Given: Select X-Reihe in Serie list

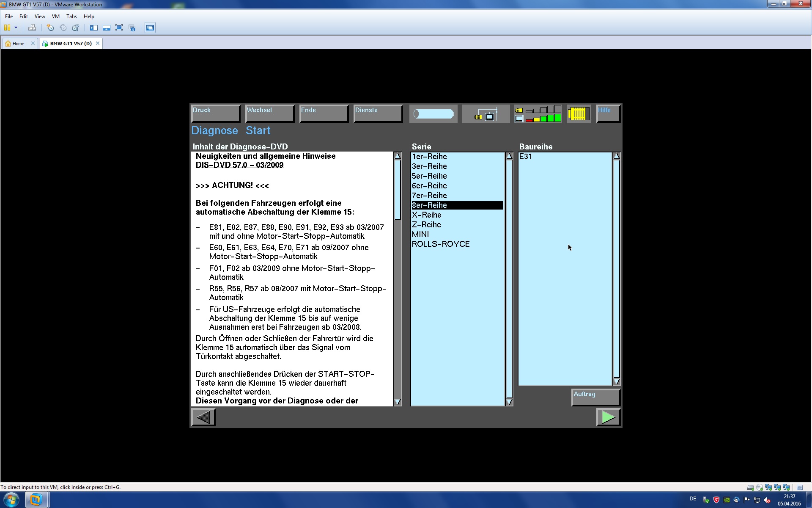Looking at the screenshot, I should pyautogui.click(x=426, y=215).
